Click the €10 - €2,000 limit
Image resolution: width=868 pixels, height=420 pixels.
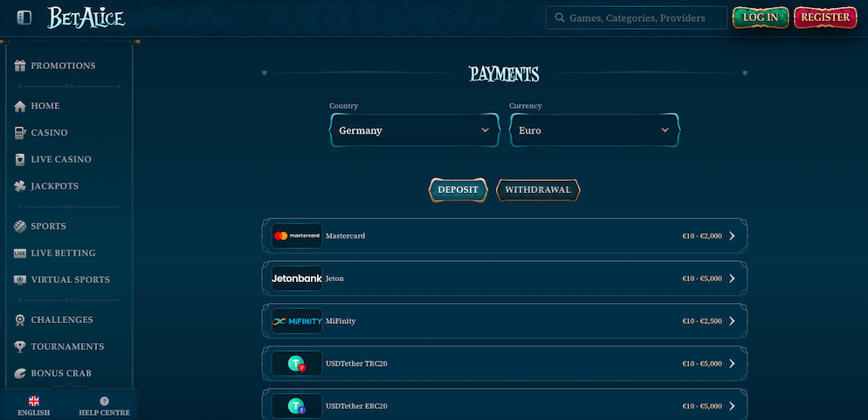tap(702, 236)
